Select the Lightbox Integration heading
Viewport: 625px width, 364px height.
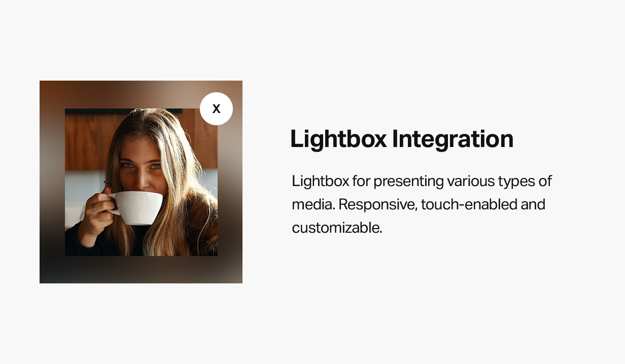[x=401, y=139]
